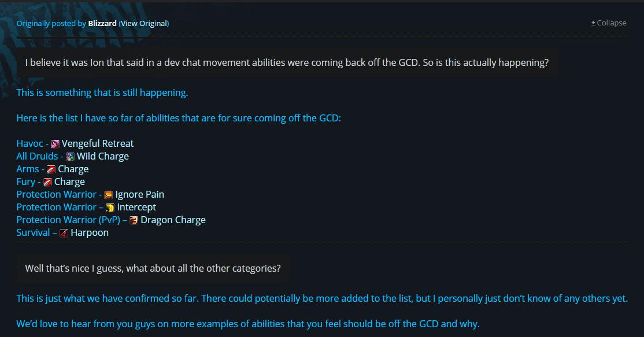The width and height of the screenshot is (644, 337).
Task: Click the Vengeful Retreat spell icon
Action: (55, 144)
